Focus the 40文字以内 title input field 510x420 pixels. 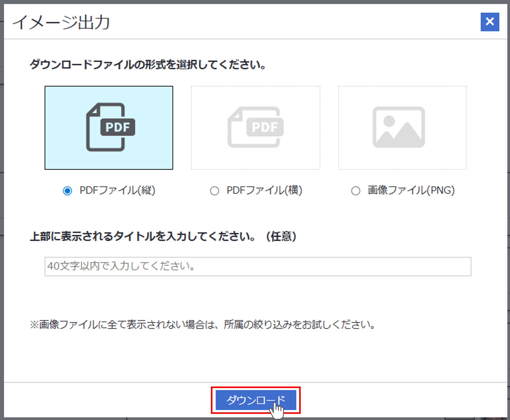coord(258,266)
